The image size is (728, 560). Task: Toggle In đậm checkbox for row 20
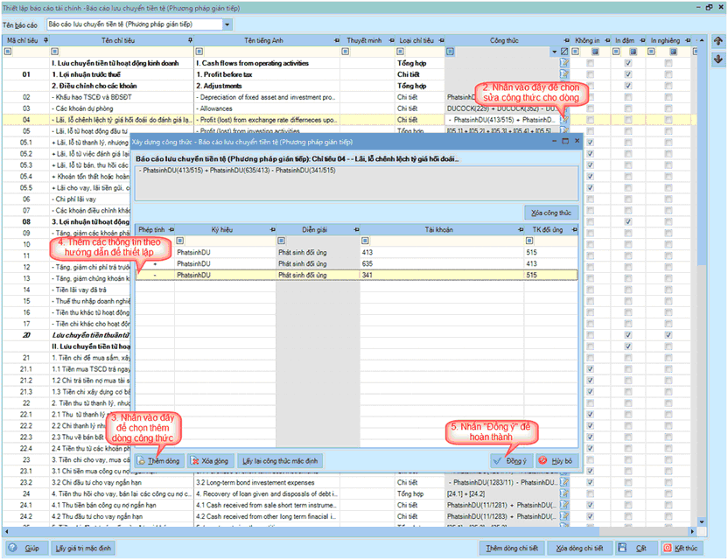[x=627, y=335]
